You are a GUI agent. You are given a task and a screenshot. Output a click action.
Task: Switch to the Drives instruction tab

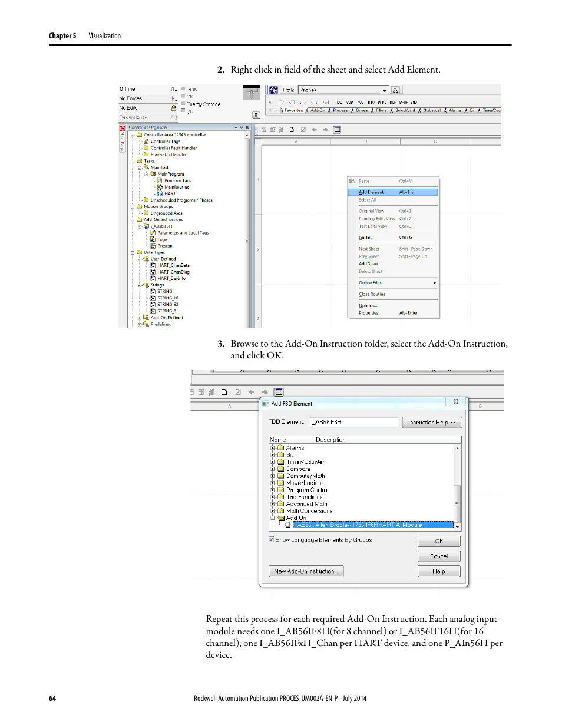coord(362,110)
